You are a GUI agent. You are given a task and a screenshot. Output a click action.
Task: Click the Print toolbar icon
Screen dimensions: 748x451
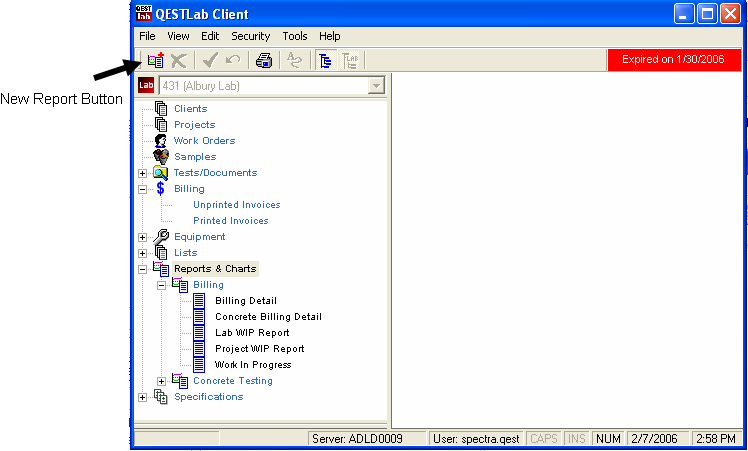click(x=264, y=61)
